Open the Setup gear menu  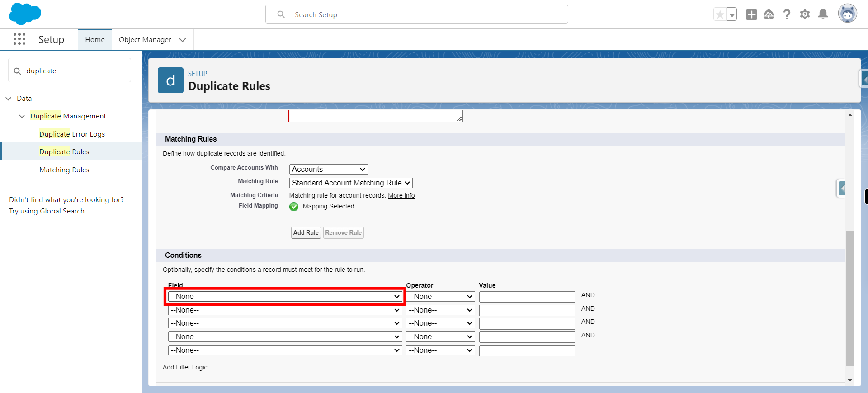pyautogui.click(x=805, y=14)
